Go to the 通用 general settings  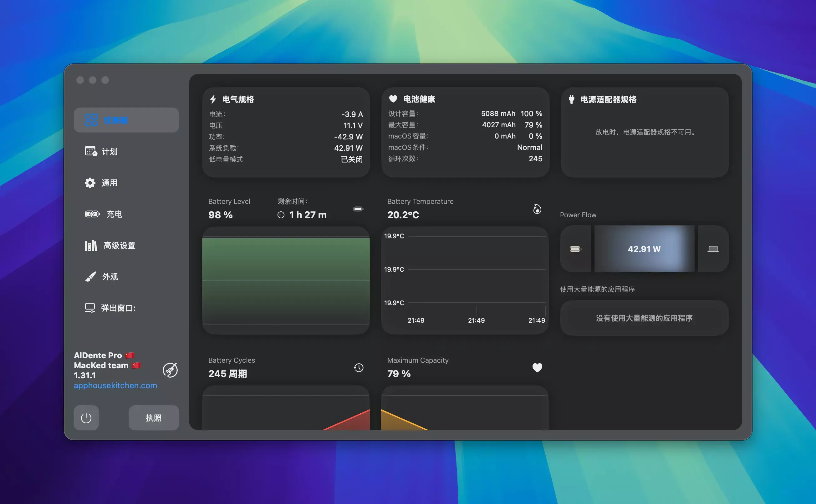110,183
